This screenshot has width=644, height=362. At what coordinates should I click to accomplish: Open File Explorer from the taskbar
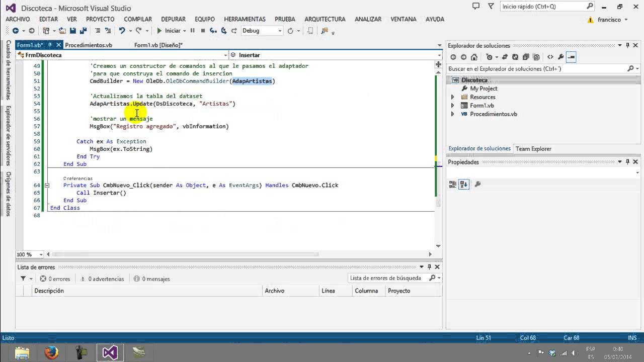[22, 352]
